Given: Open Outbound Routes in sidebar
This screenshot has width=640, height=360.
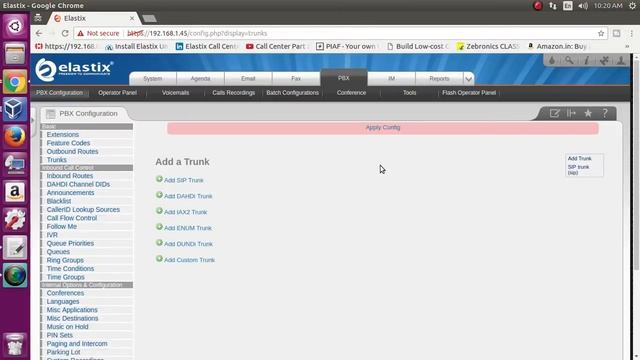Looking at the screenshot, I should pyautogui.click(x=72, y=151).
